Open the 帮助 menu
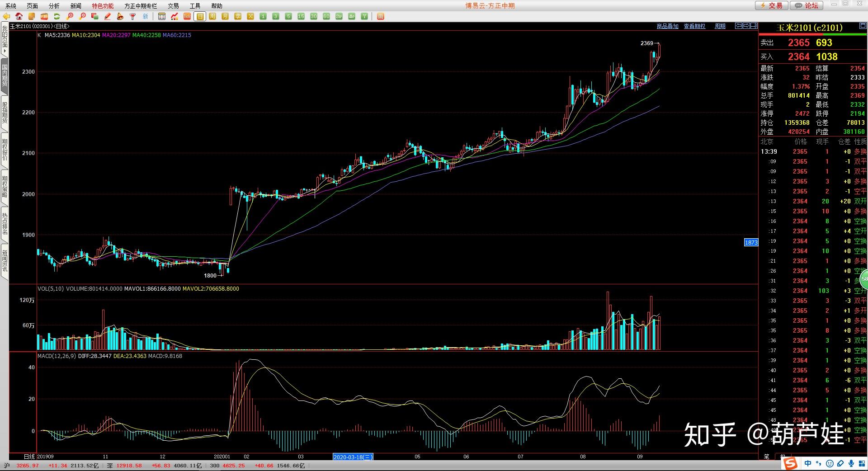This screenshot has width=868, height=471. [x=217, y=6]
